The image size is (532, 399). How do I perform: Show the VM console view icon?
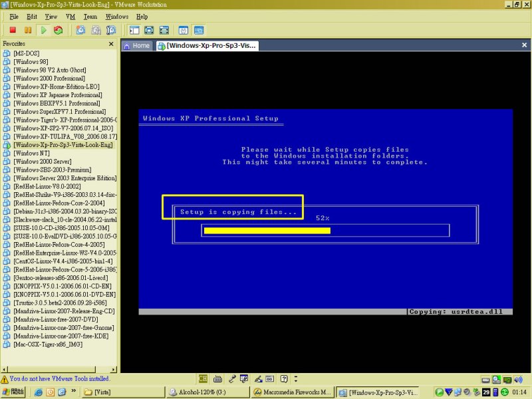click(199, 30)
